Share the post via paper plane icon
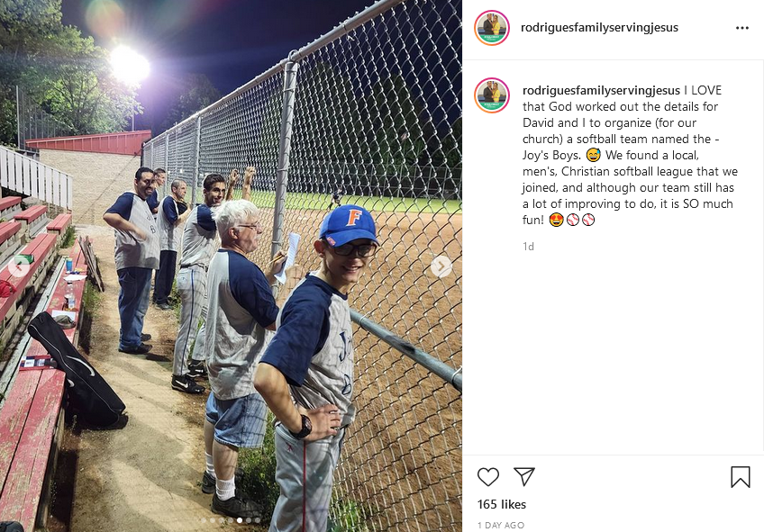 [x=524, y=476]
